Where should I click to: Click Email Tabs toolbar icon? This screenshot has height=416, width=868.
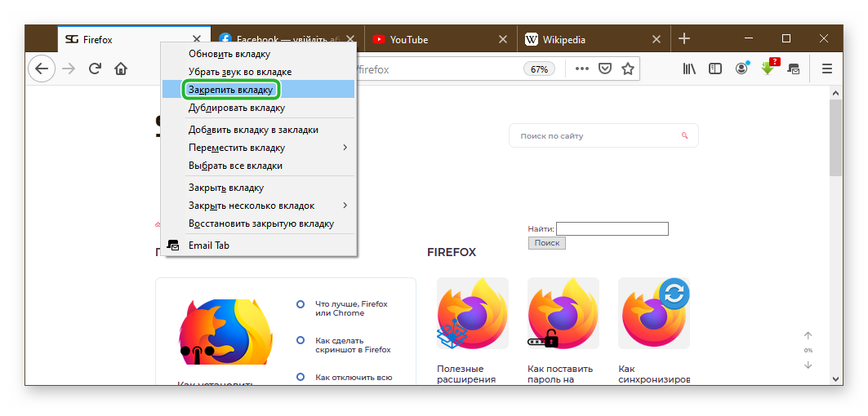pyautogui.click(x=795, y=69)
